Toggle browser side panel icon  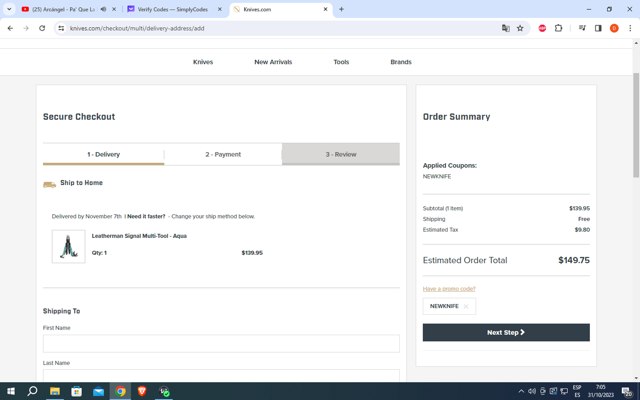[598, 28]
